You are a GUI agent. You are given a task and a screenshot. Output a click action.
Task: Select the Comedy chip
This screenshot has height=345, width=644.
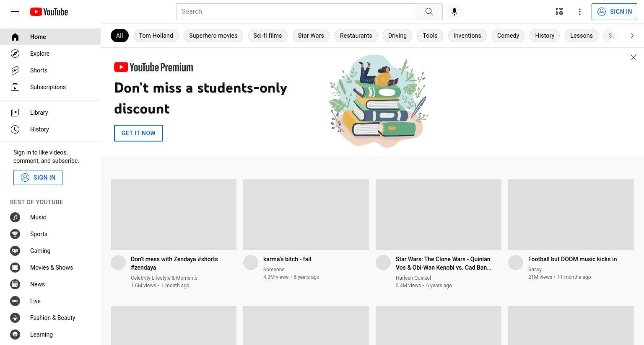pos(508,36)
